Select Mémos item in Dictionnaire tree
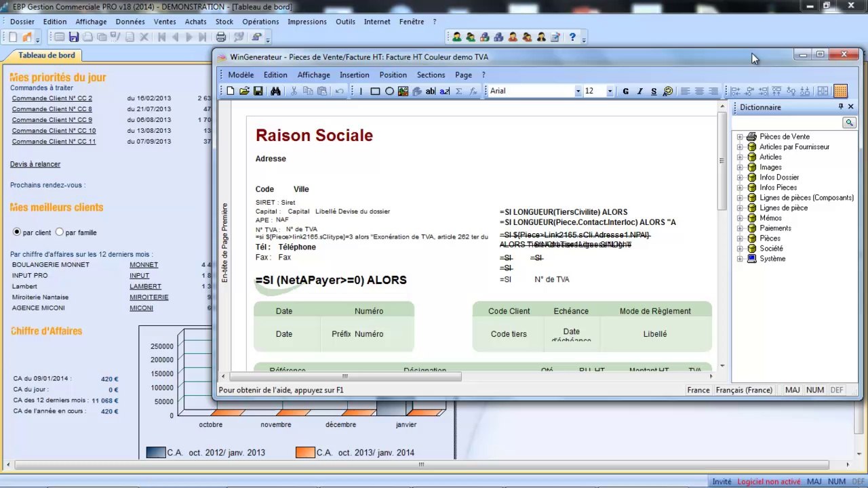The width and height of the screenshot is (868, 488). tap(770, 218)
